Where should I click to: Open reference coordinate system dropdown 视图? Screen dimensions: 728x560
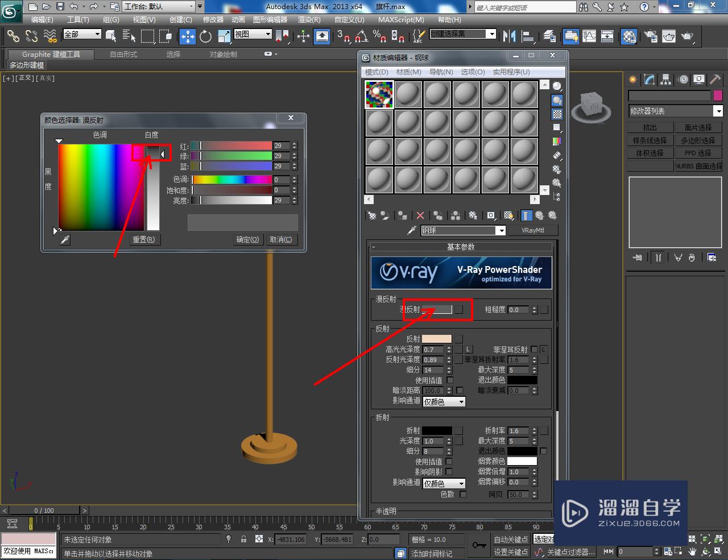click(x=253, y=34)
